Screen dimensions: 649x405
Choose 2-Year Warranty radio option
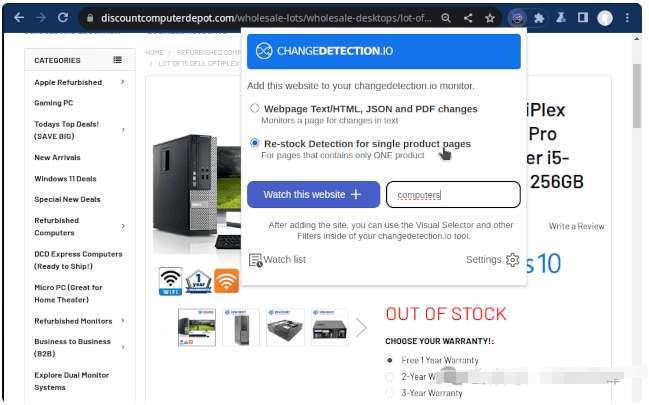[389, 376]
